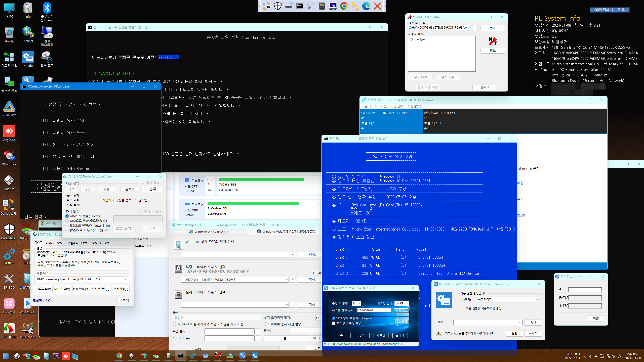Screen dimensions: 644x362
Task: Click the 디스크 2 Ventoy usage bar
Action: click(x=263, y=203)
